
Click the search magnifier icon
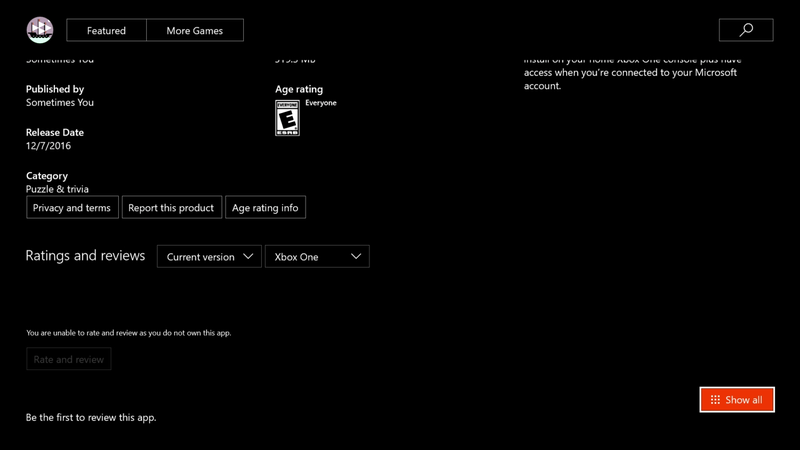click(746, 30)
